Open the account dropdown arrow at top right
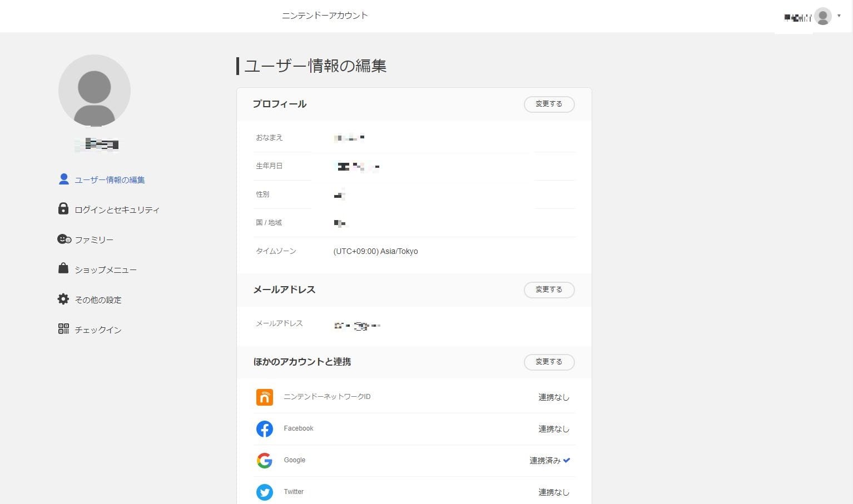853x504 pixels. tap(840, 16)
